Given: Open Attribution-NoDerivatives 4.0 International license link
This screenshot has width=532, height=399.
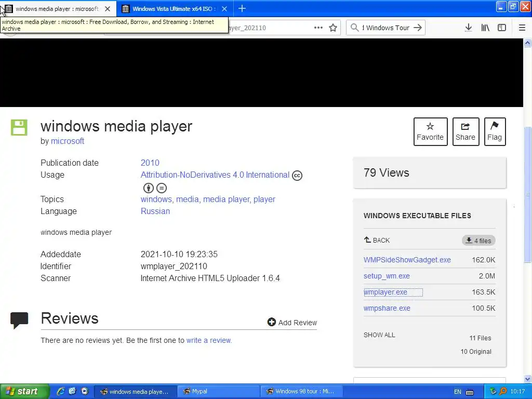Looking at the screenshot, I should pos(215,175).
